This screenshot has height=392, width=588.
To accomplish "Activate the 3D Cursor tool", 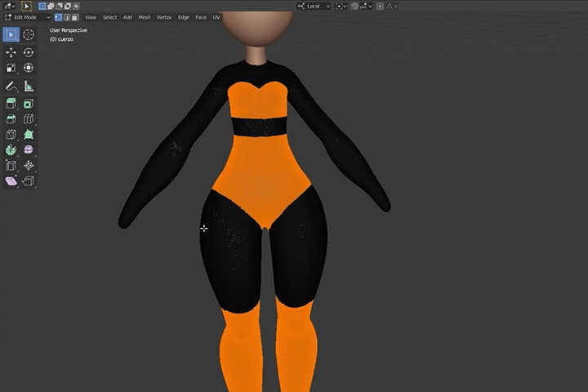I will (29, 35).
